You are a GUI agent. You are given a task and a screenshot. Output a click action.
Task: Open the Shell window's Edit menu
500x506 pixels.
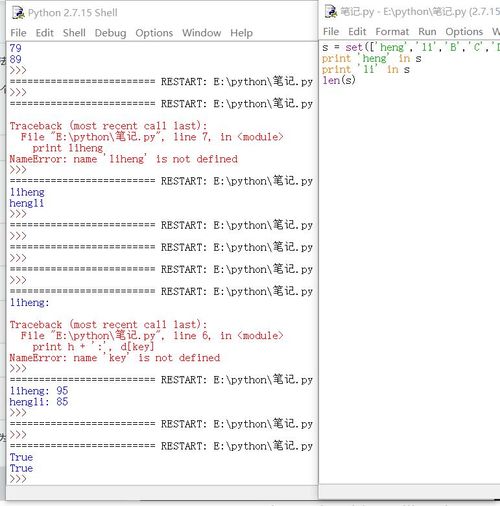(x=45, y=33)
